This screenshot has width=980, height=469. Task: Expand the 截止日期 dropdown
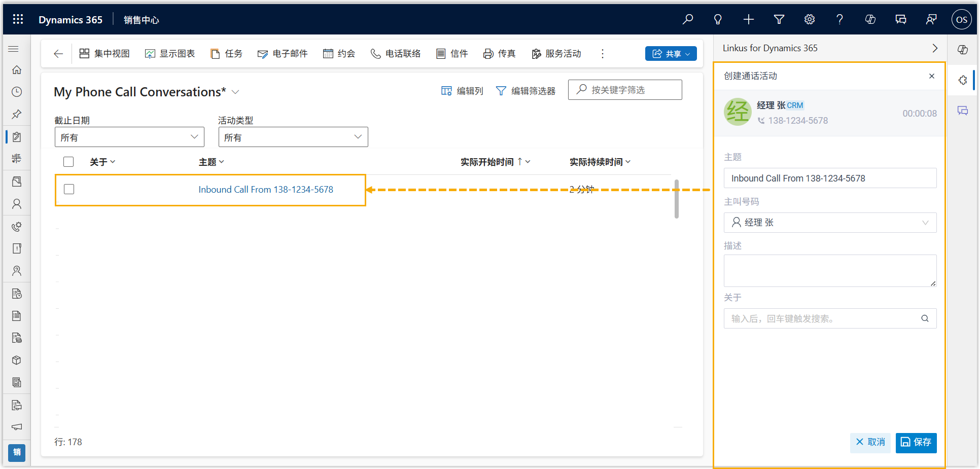tap(129, 137)
